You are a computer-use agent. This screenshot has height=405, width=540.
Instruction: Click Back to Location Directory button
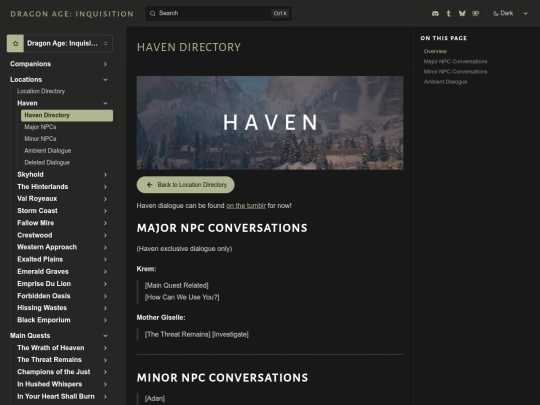(186, 185)
